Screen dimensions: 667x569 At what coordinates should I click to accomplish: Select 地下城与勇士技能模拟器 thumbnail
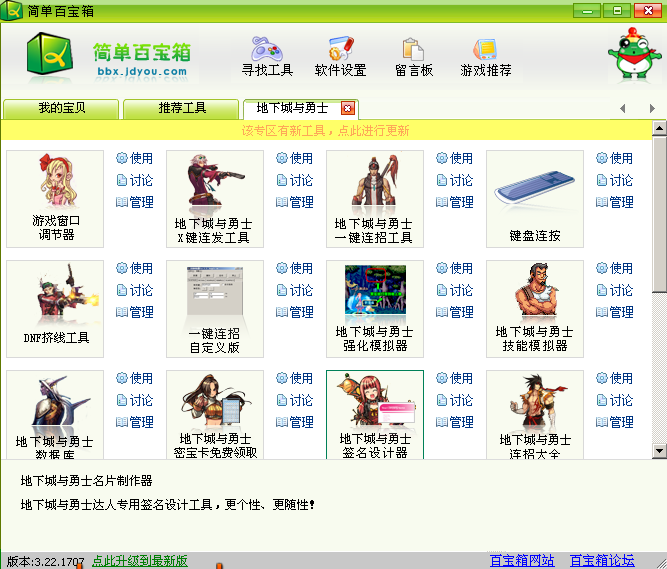click(535, 309)
